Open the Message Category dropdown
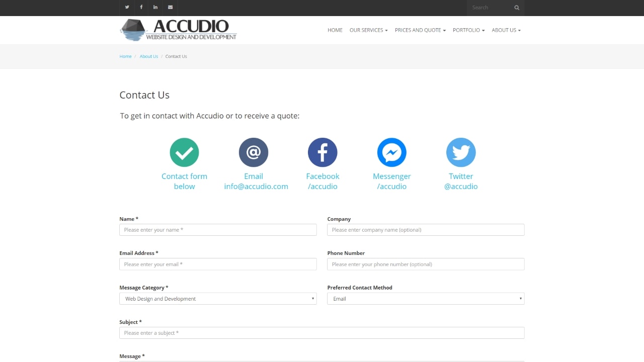Image resolution: width=644 pixels, height=362 pixels. coord(218,298)
